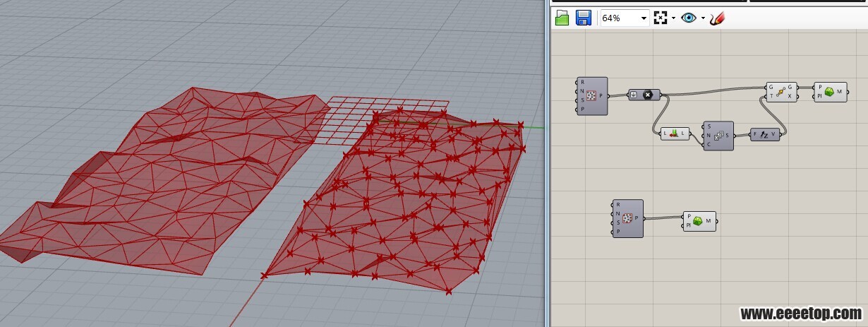
Task: Click the S input of the lower Populate component
Action: pos(618,222)
